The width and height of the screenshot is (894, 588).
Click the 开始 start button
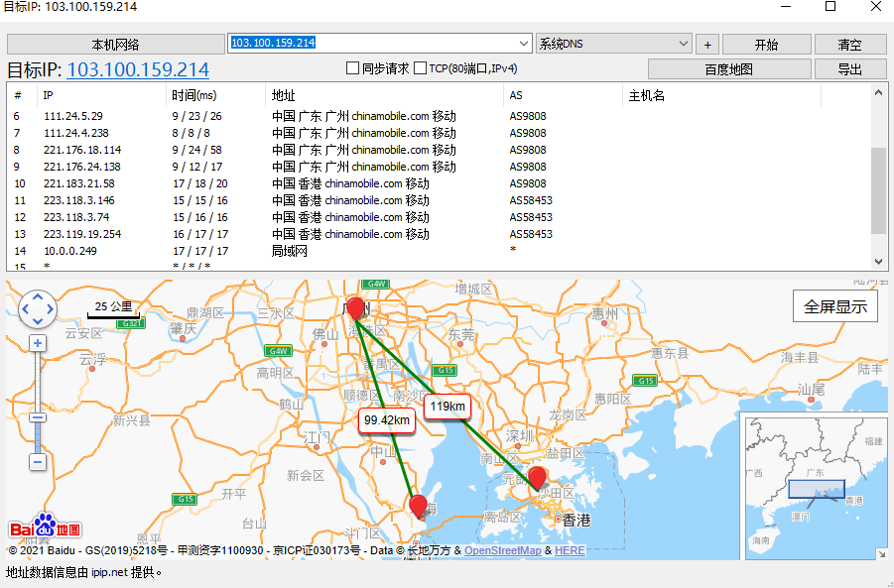[x=766, y=45]
